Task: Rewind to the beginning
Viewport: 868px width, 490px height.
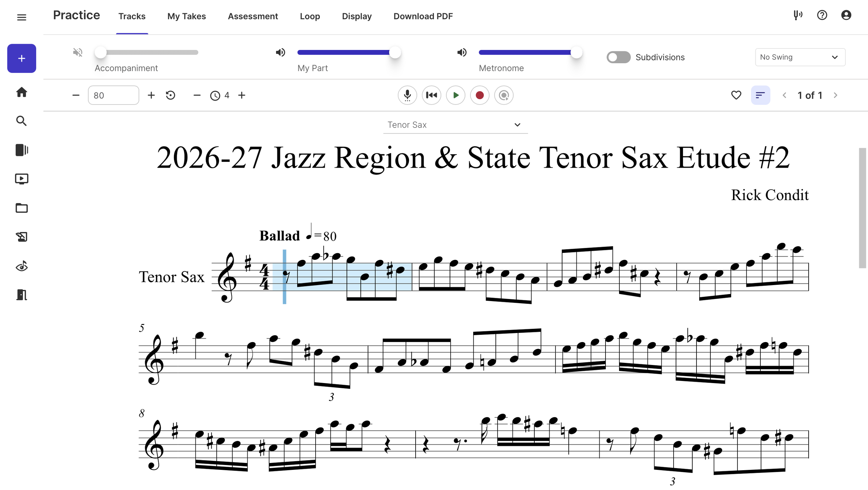Action: pyautogui.click(x=432, y=95)
